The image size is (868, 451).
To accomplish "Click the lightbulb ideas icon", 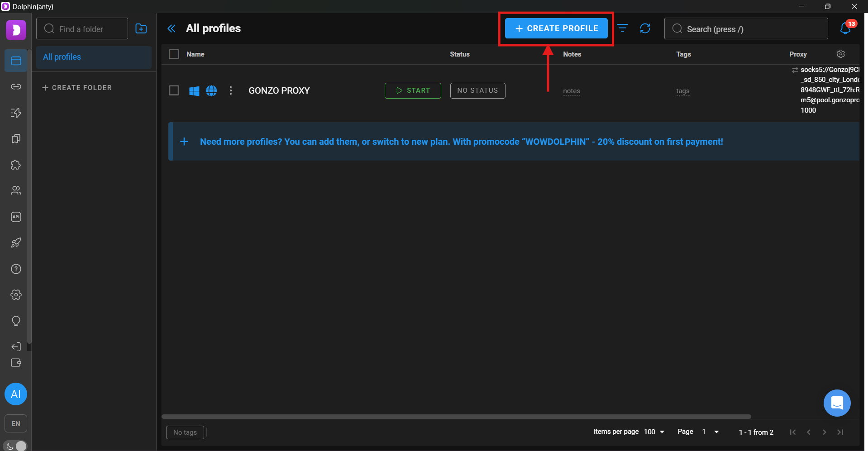I will tap(16, 321).
